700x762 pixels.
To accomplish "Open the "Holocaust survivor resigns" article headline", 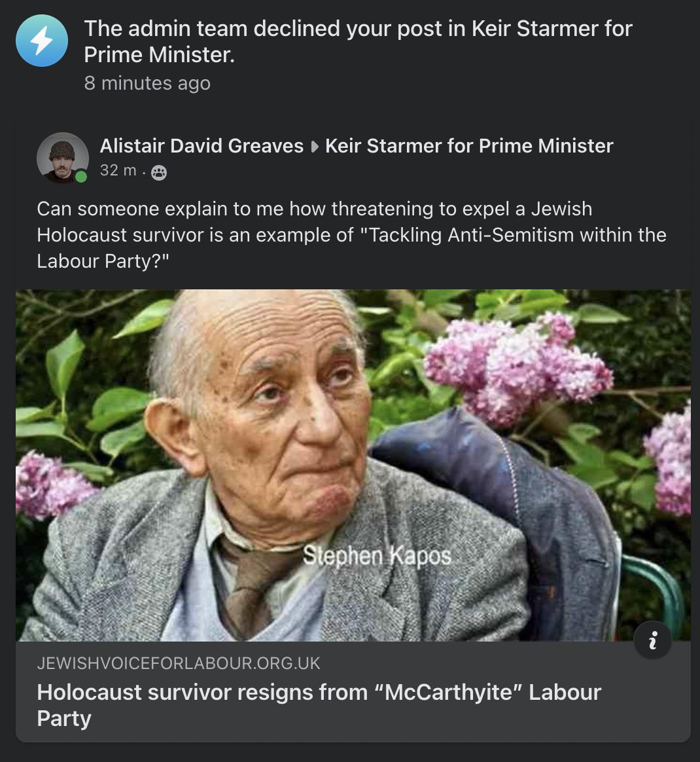I will click(x=319, y=693).
